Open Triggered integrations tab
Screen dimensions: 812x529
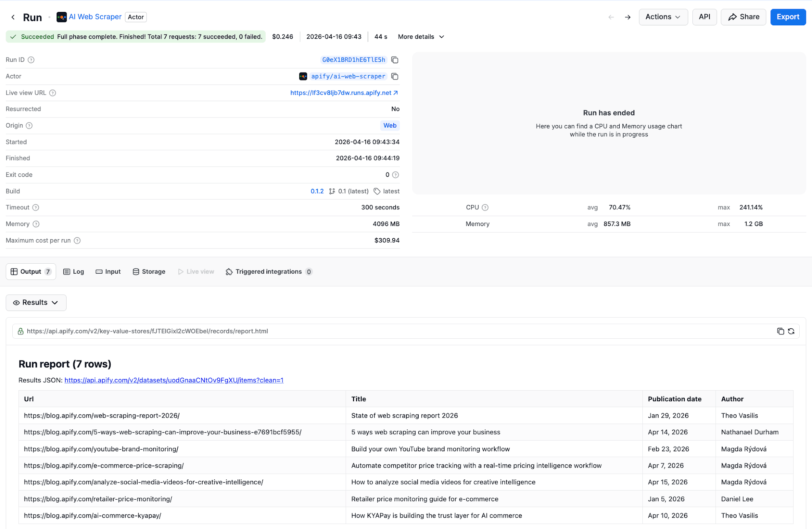click(x=268, y=272)
